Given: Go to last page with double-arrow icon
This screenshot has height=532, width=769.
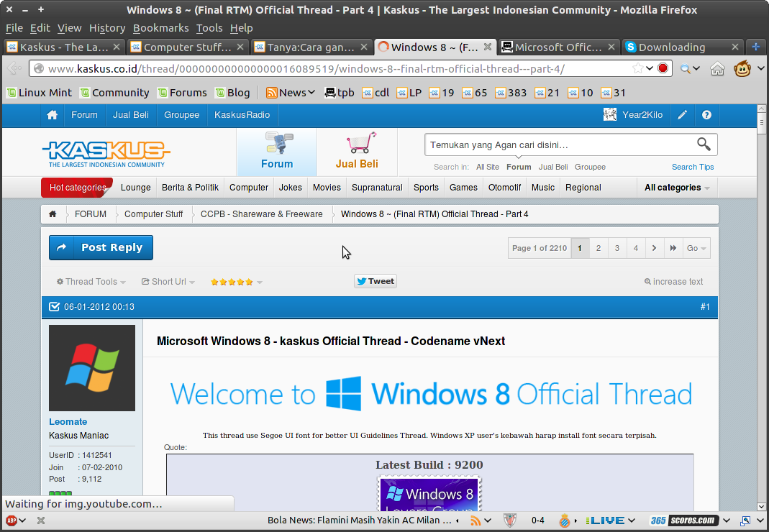Looking at the screenshot, I should [x=673, y=248].
